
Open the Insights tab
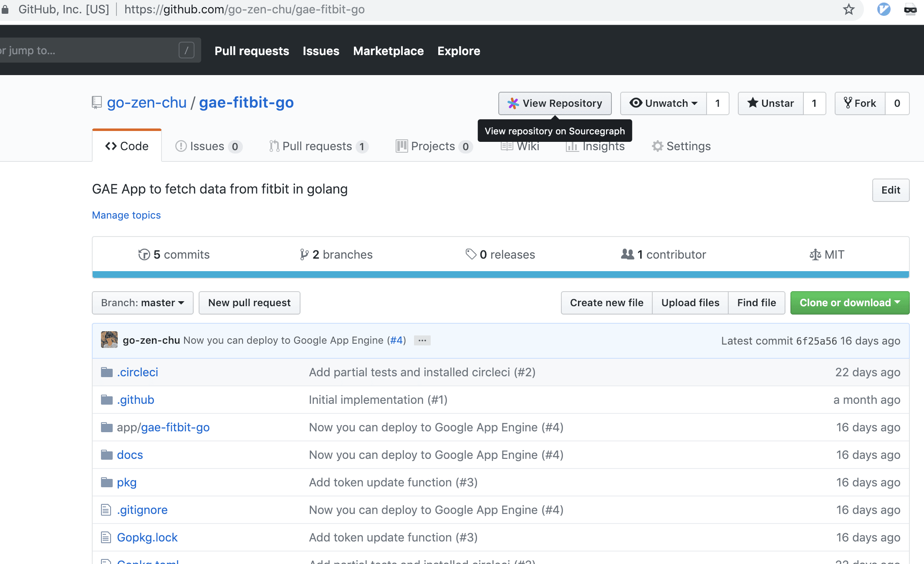pos(596,146)
